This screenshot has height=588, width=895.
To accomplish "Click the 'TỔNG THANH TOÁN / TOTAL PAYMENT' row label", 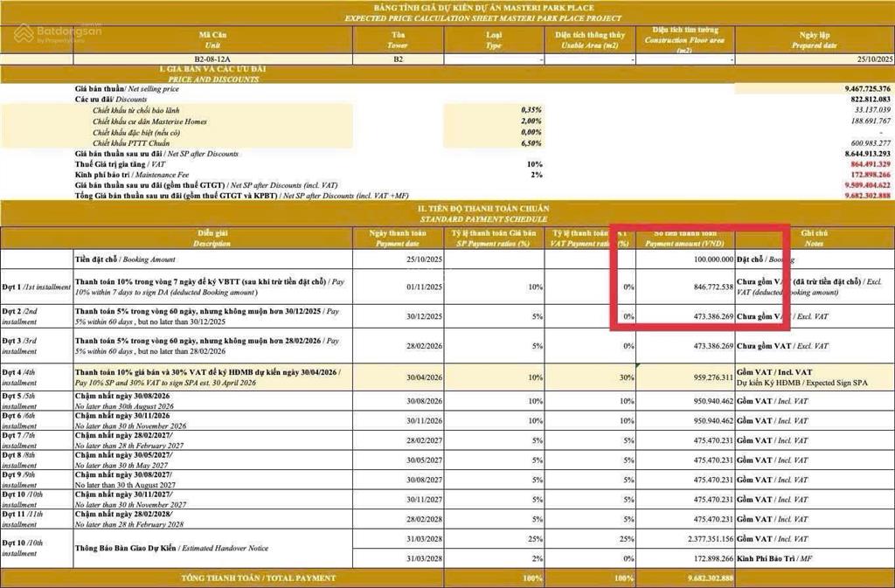I will coord(258,578).
